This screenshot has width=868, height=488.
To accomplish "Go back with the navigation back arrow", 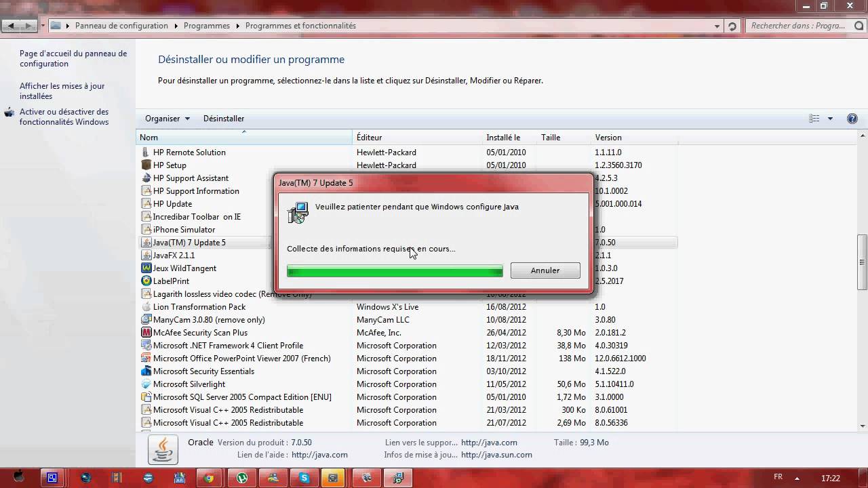I will (11, 26).
